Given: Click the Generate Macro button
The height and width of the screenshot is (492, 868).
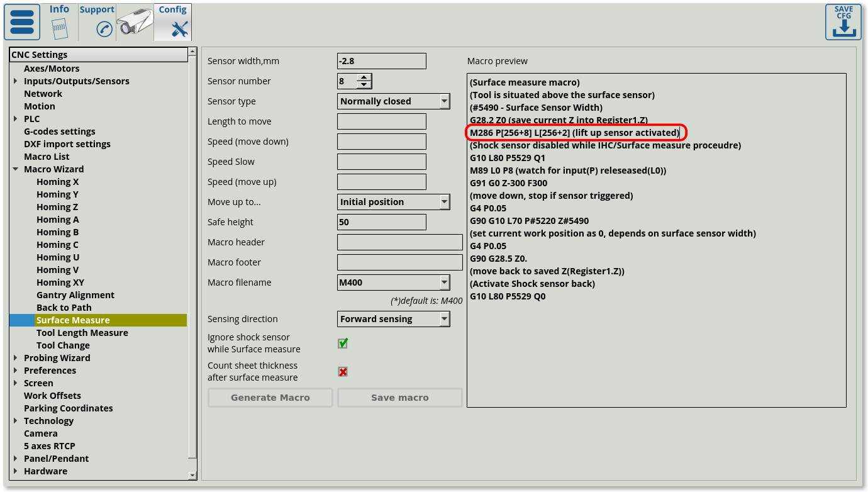Looking at the screenshot, I should click(x=270, y=398).
